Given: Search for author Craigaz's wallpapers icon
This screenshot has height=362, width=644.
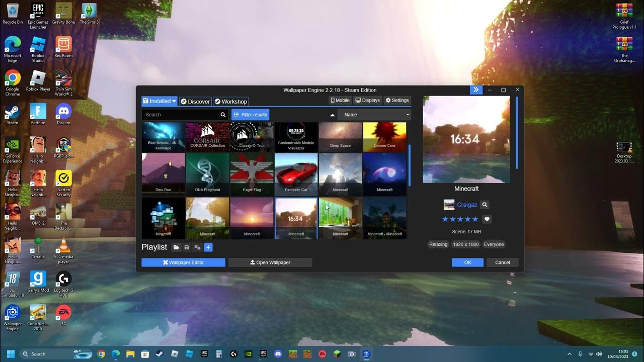Looking at the screenshot, I should click(485, 205).
